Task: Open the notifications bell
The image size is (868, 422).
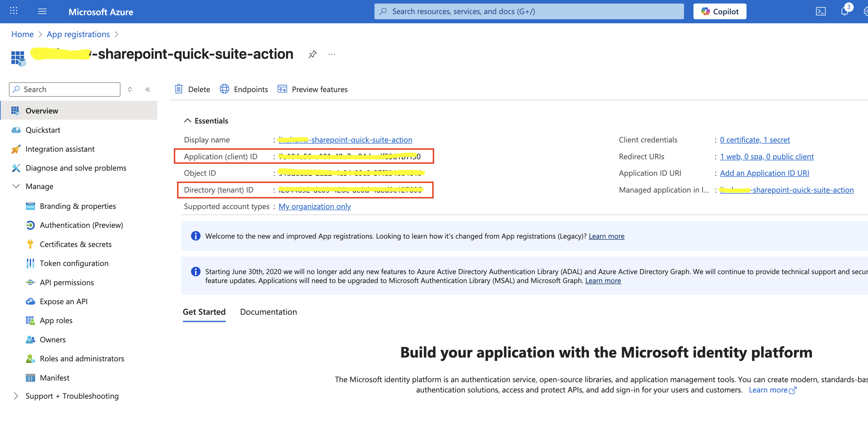Action: click(x=844, y=11)
